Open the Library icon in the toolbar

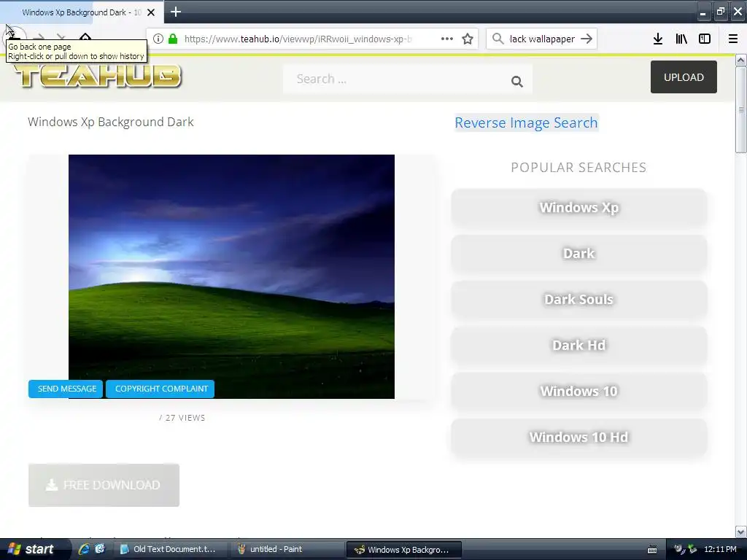pos(681,39)
